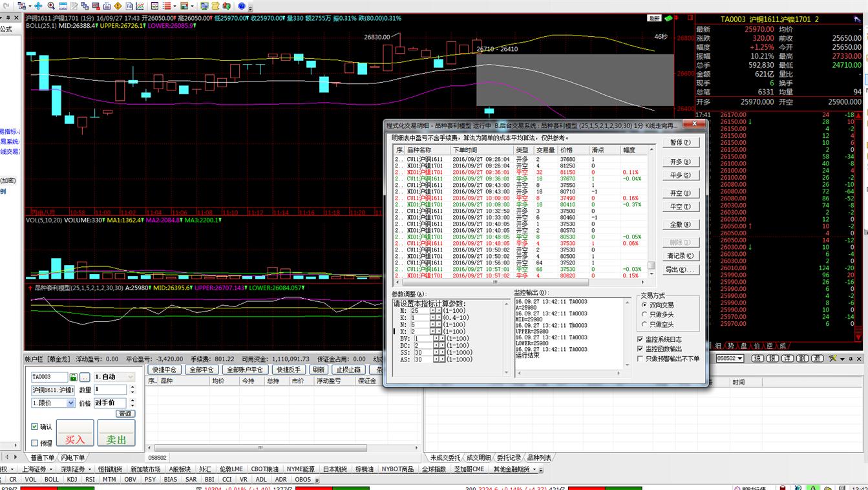Open dropdown arrow next to red list icon
868x490 pixels.
176,6
